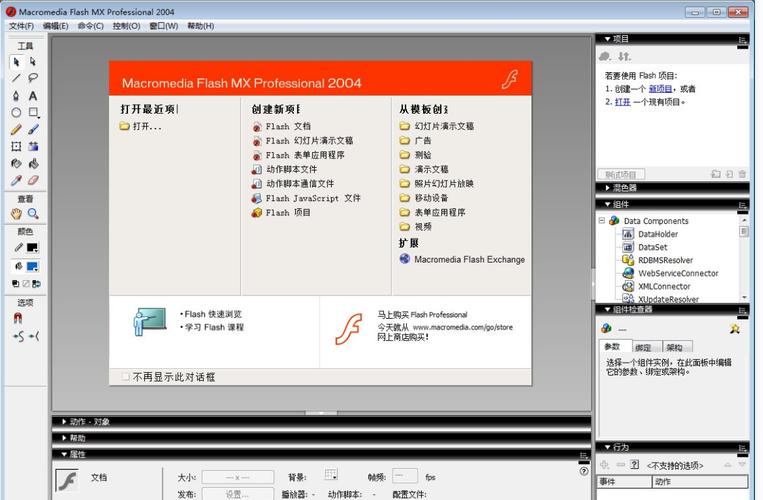The width and height of the screenshot is (763, 500).
Task: Select the Eyedropper tool
Action: click(x=17, y=180)
